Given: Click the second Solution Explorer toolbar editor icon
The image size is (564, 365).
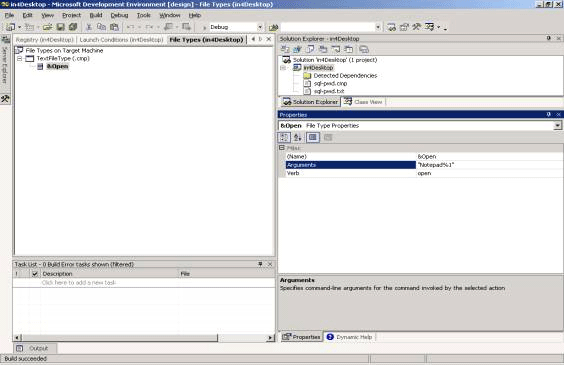Looking at the screenshot, I should [297, 49].
